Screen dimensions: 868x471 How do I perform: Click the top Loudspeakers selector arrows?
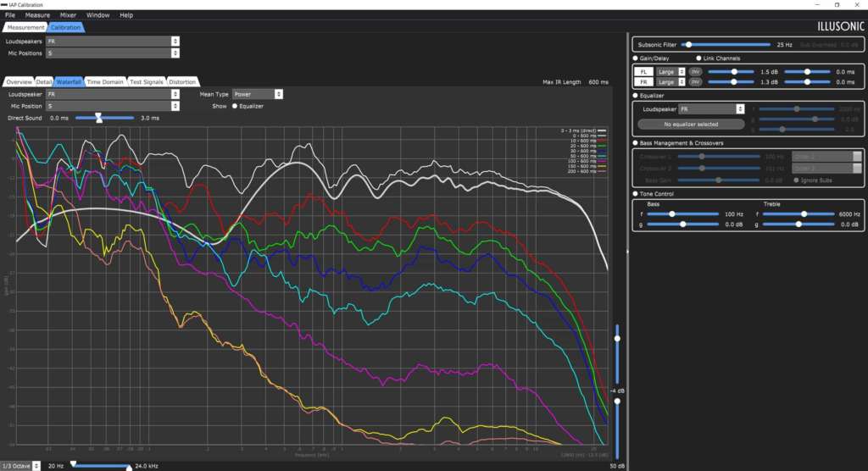click(175, 42)
